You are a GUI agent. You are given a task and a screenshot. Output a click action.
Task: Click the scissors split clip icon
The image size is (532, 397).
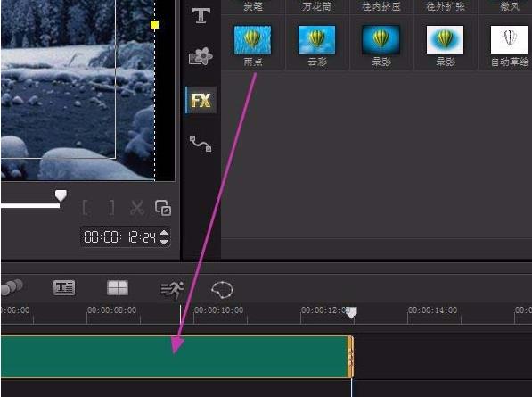tap(137, 208)
